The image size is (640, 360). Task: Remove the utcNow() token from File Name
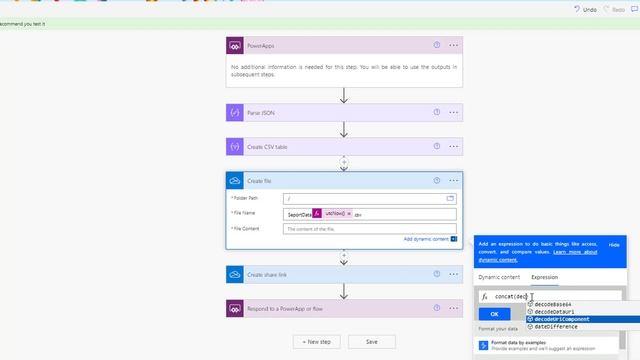349,213
